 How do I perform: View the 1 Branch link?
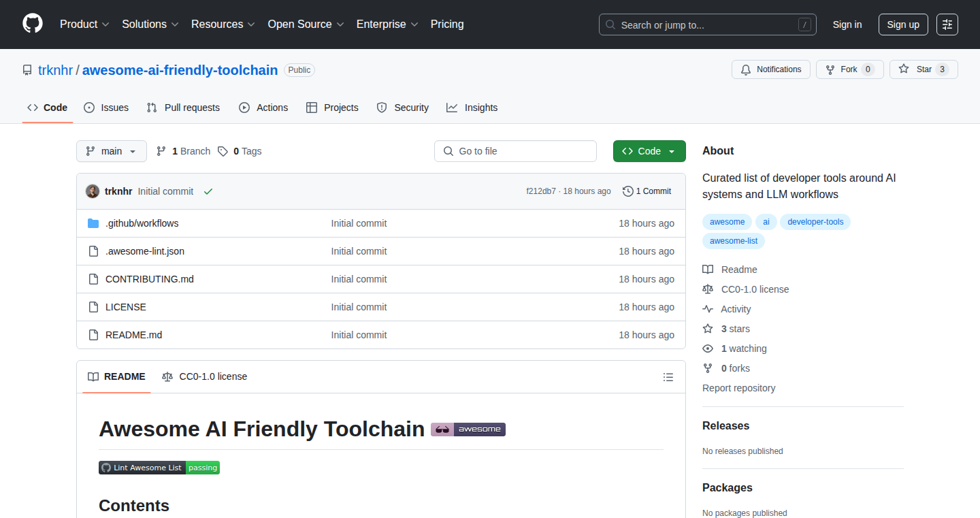183,151
